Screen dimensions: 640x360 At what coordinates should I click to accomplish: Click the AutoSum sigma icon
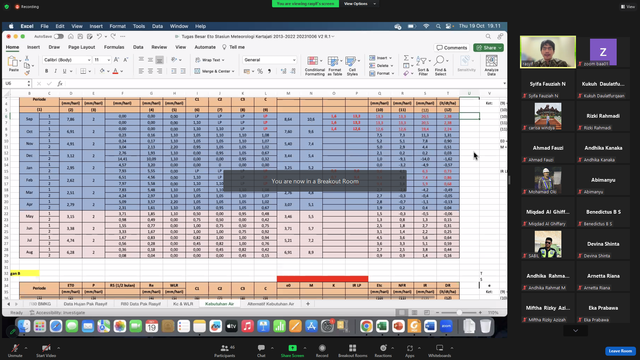point(406,58)
